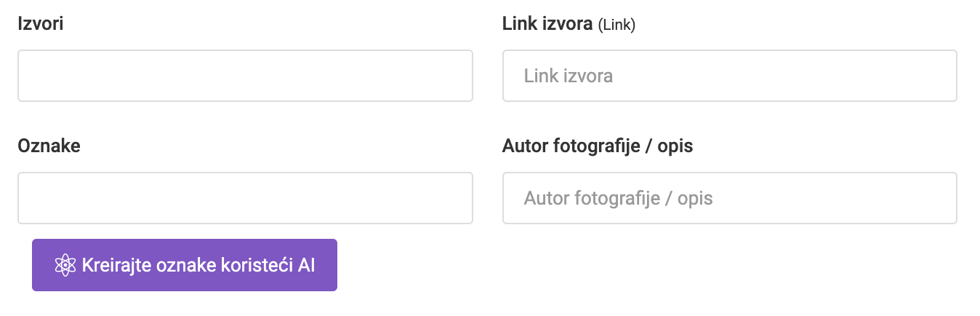Click the right end of the Link izvora field
The image size is (980, 316).
tap(938, 76)
